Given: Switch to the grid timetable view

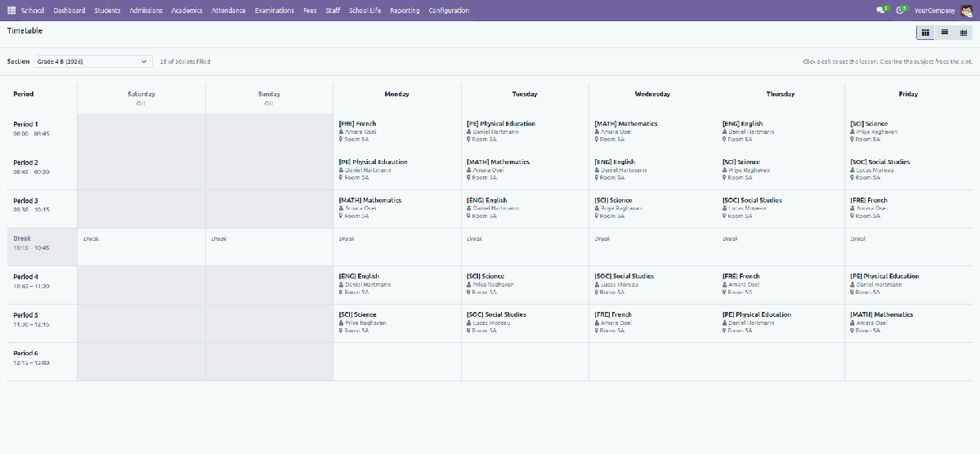Looking at the screenshot, I should tap(925, 33).
